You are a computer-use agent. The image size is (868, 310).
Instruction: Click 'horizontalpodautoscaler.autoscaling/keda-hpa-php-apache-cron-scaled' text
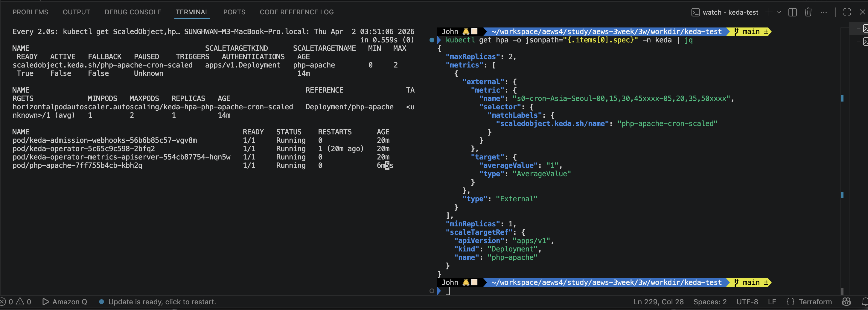[153, 107]
